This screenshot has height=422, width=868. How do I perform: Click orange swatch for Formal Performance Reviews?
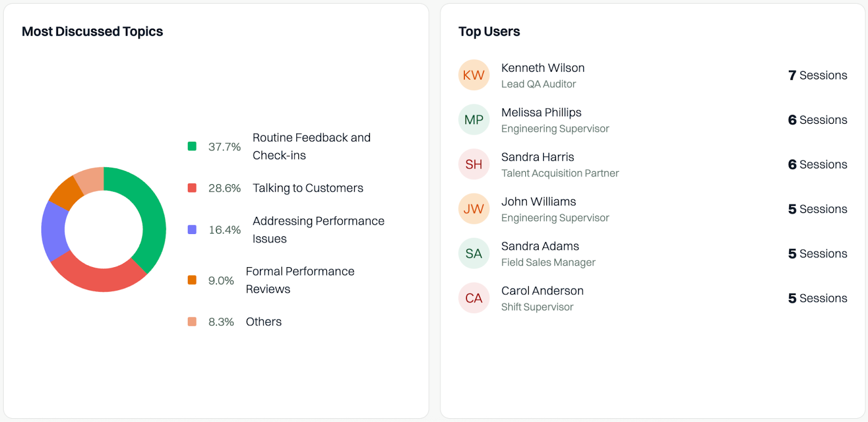[192, 280]
